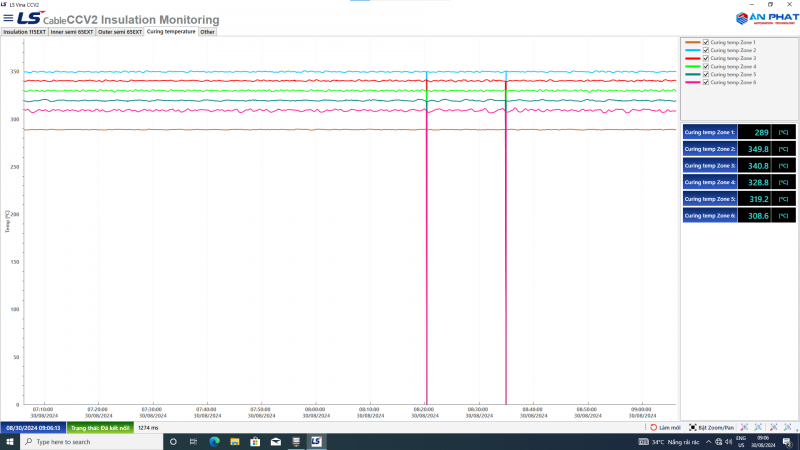Launch Microsoft Store from the taskbar
The image size is (800, 450).
(255, 441)
